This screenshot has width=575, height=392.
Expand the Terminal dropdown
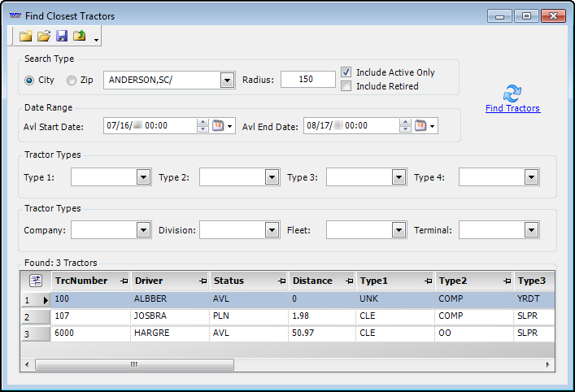point(531,230)
